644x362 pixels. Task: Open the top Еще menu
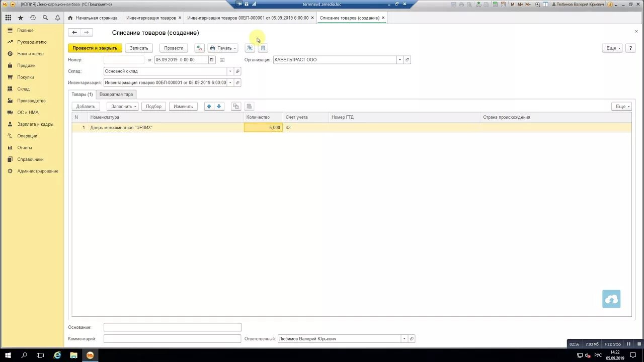point(613,48)
